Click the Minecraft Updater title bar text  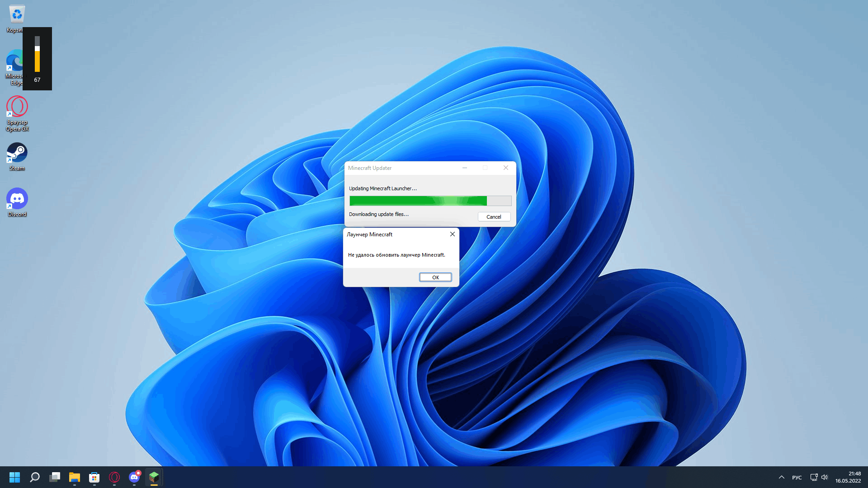pos(370,168)
